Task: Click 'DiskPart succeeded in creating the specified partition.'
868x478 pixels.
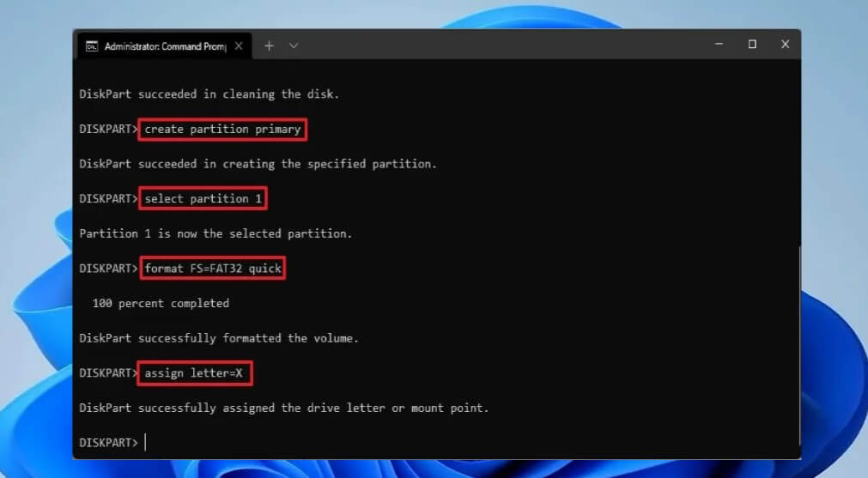Action: (258, 164)
